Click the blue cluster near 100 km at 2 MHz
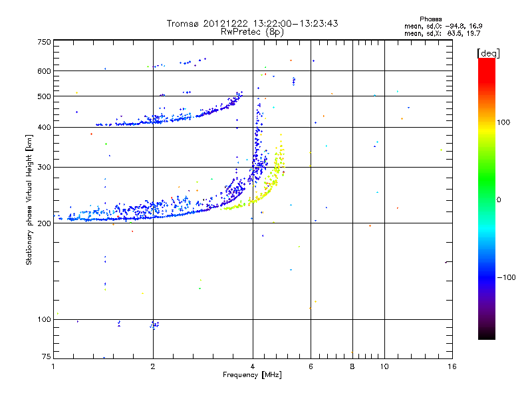Viewport: 532px width, 399px height. [154, 325]
